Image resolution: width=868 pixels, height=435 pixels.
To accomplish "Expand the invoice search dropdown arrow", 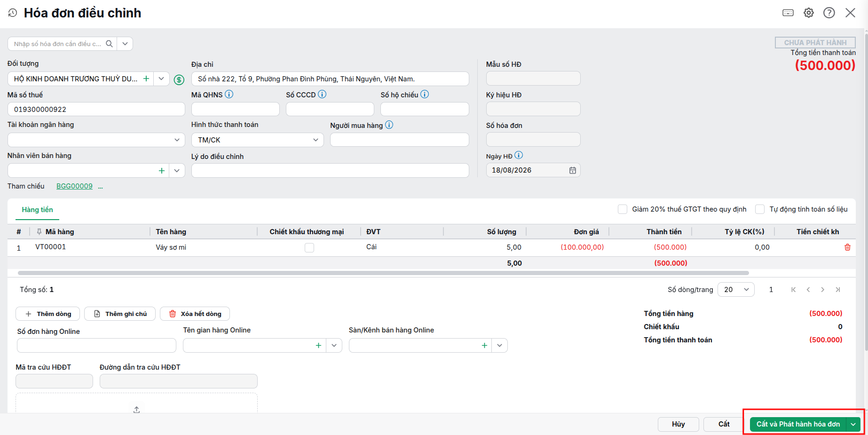I will [125, 44].
